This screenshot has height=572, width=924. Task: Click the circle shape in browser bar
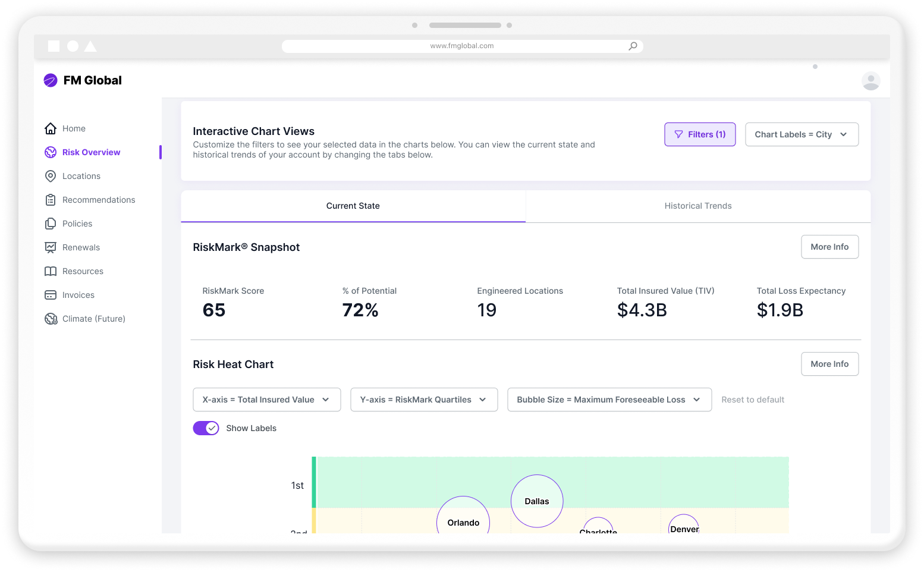73,46
